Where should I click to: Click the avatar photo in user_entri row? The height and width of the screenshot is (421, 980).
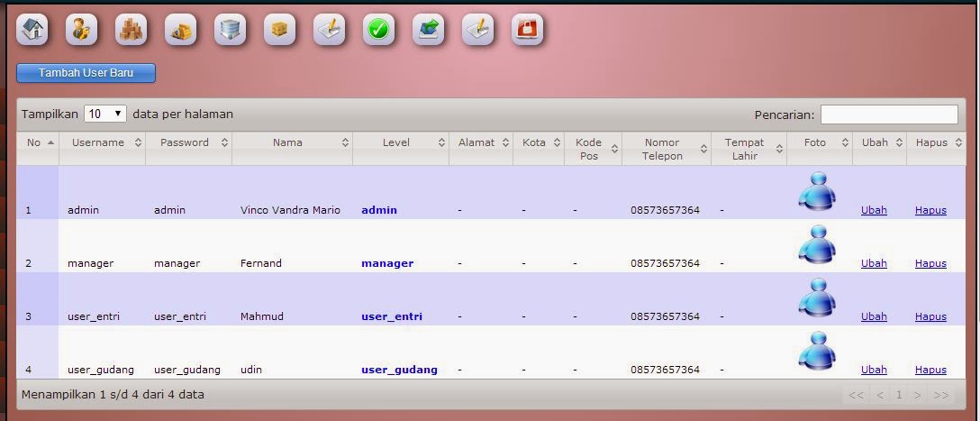click(818, 297)
